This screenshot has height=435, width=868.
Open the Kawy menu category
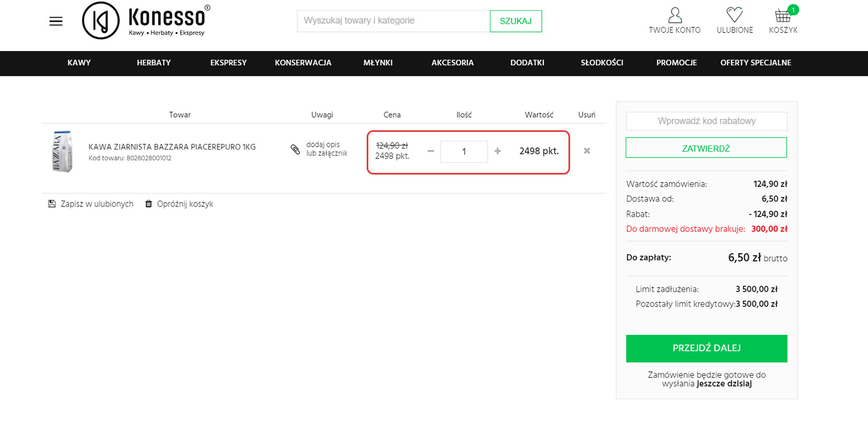[x=79, y=63]
